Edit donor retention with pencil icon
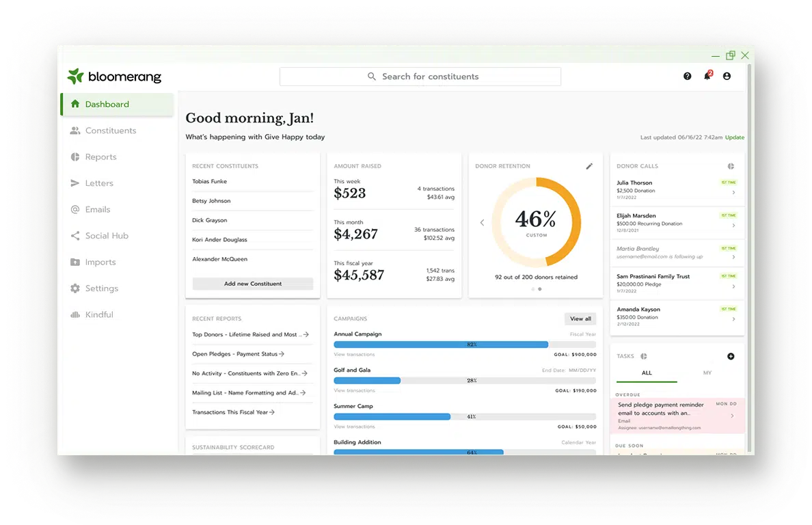This screenshot has width=812, height=525. click(589, 166)
